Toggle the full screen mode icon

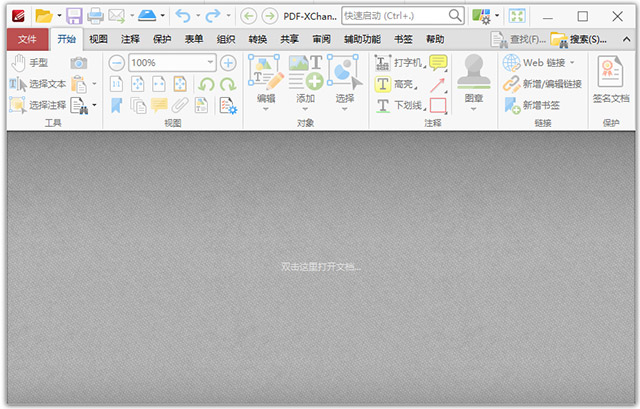(x=516, y=16)
